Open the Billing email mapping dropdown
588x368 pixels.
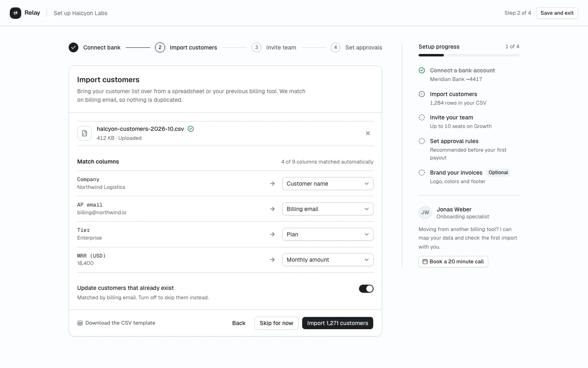tap(328, 209)
